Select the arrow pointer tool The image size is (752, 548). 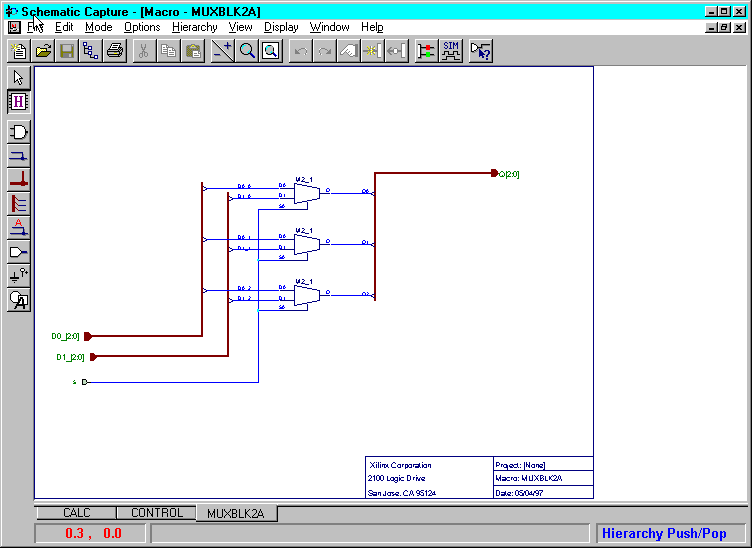[18, 78]
